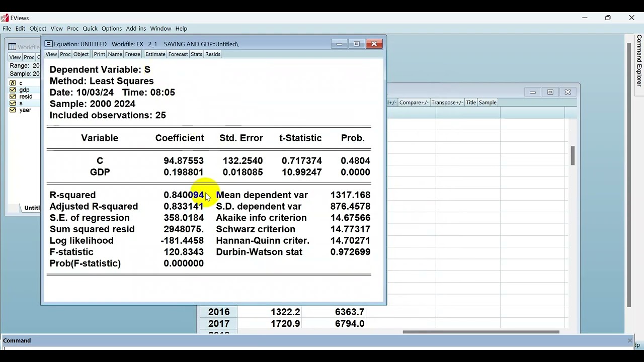Click Freeze in Equation toolbar
This screenshot has width=644, height=362.
(133, 54)
